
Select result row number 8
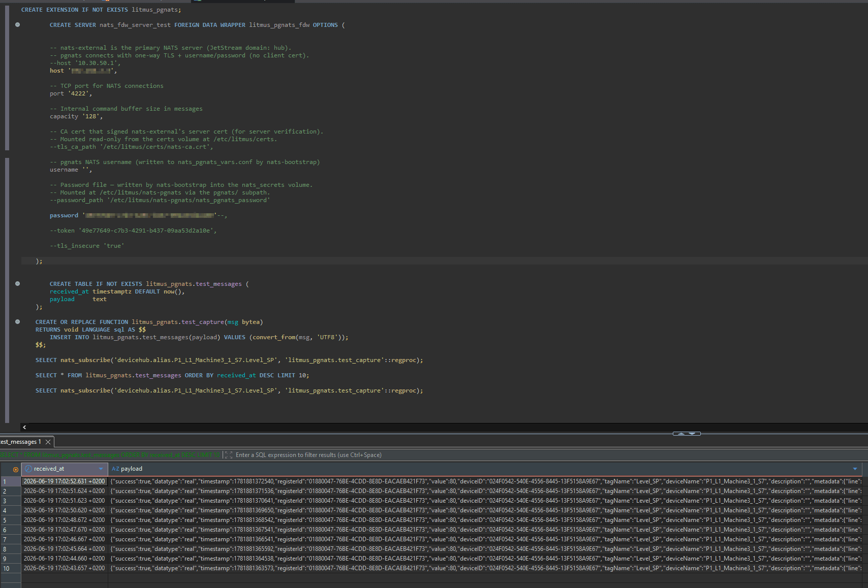[11, 549]
